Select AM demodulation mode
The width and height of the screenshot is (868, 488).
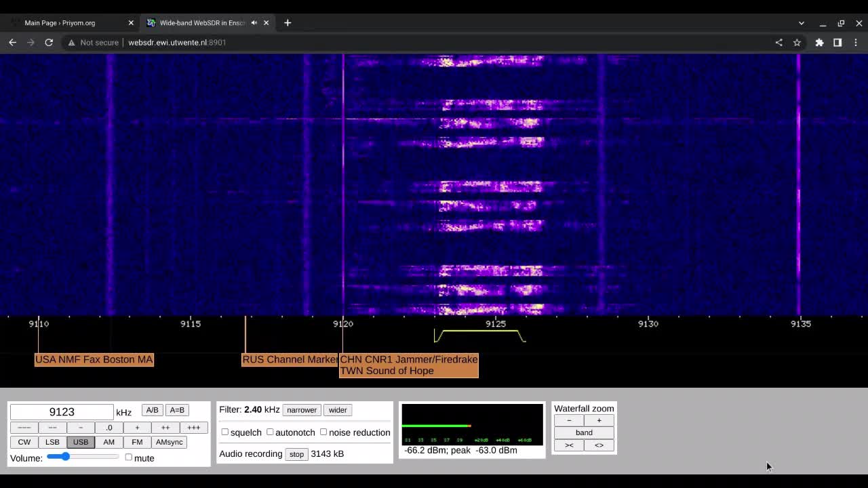pos(108,442)
